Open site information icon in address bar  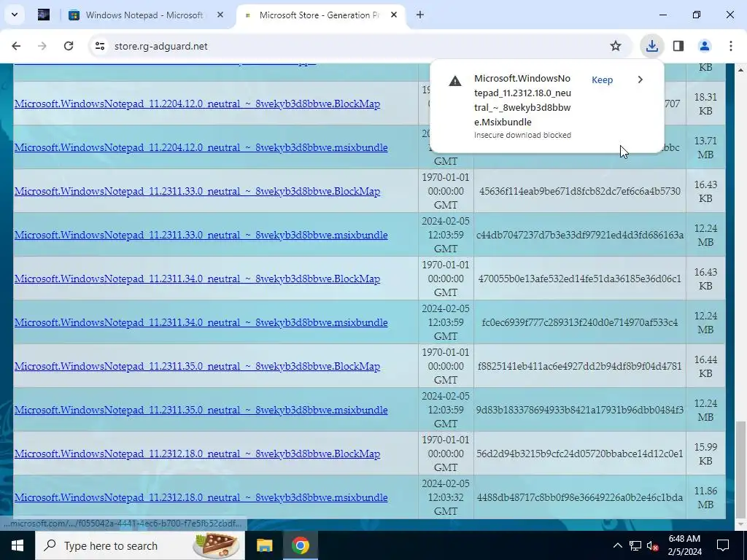(99, 46)
